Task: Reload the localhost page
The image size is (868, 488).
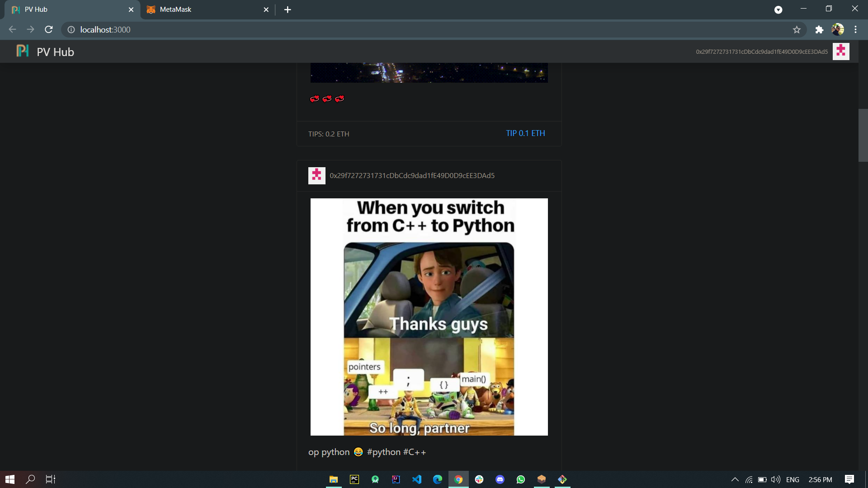Action: (x=49, y=30)
